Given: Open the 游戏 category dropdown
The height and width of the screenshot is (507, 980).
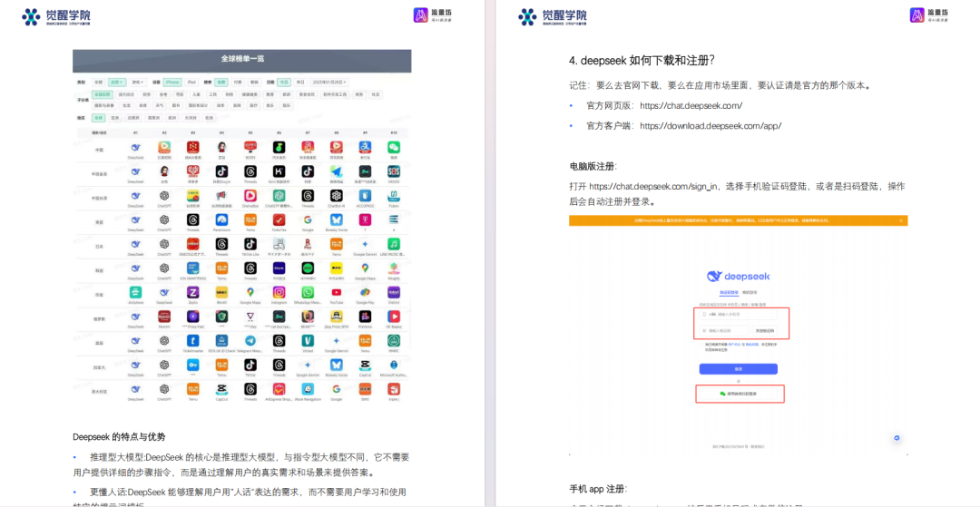Looking at the screenshot, I should pos(138,83).
